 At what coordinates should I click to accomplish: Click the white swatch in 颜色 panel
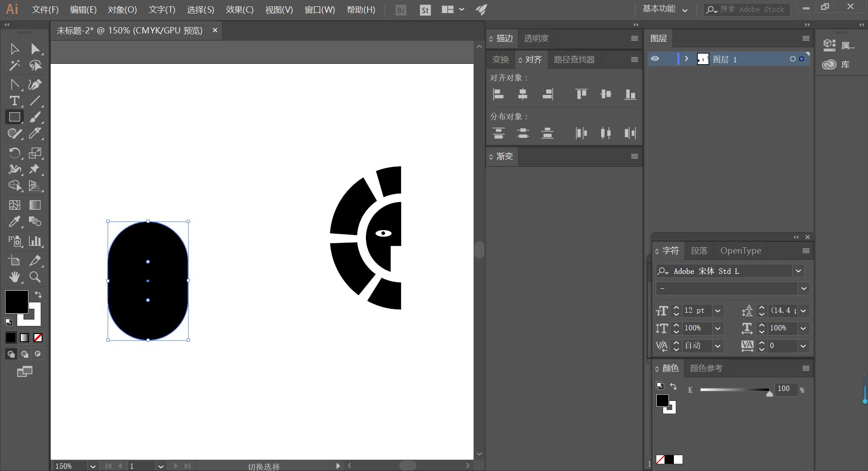[678, 460]
